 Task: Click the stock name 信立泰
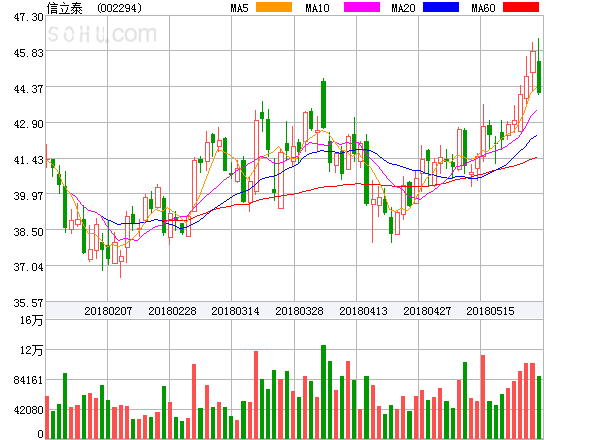pyautogui.click(x=64, y=8)
